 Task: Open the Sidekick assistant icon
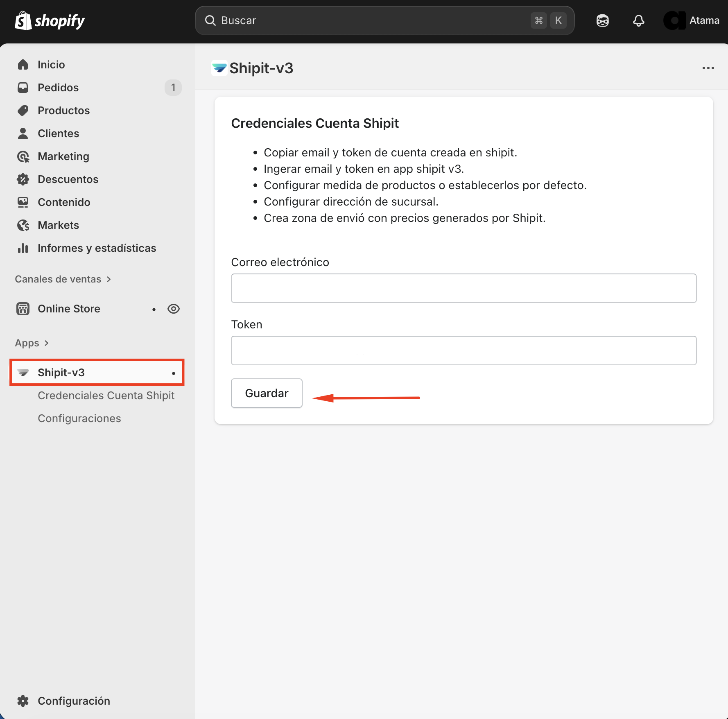pyautogui.click(x=602, y=20)
